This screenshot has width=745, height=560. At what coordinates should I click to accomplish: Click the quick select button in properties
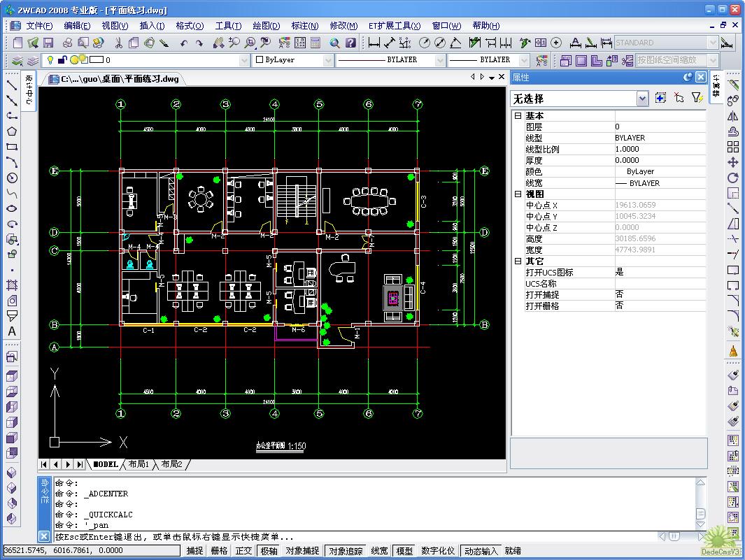tap(697, 99)
